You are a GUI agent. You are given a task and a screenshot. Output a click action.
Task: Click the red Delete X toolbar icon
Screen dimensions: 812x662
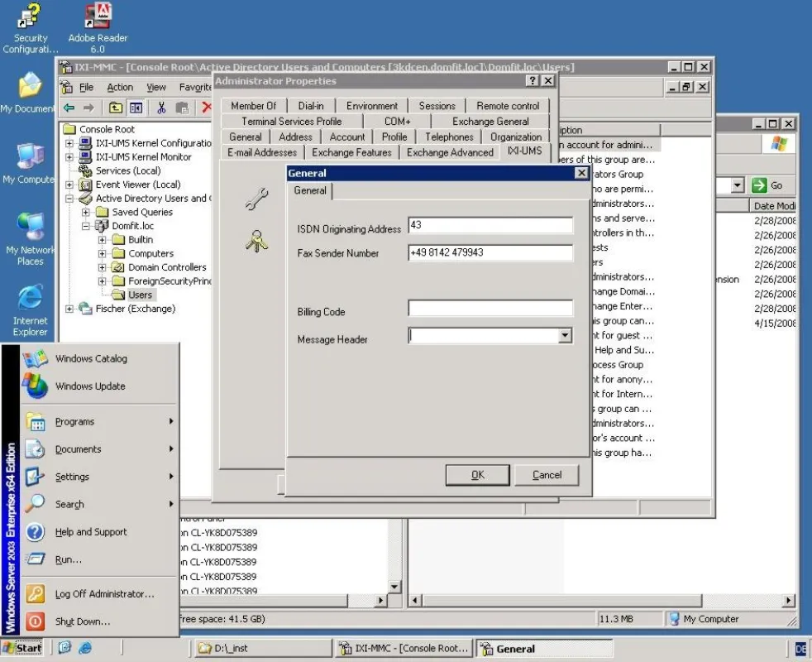pyautogui.click(x=207, y=108)
